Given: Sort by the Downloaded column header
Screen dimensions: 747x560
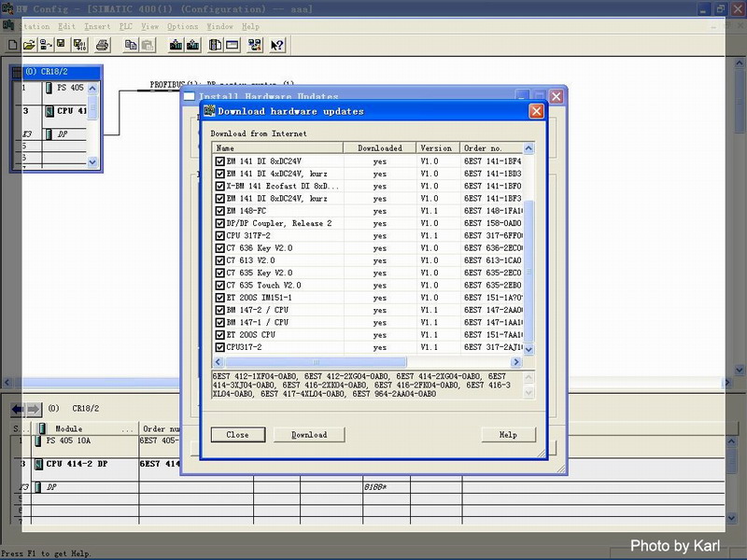Looking at the screenshot, I should [x=380, y=148].
